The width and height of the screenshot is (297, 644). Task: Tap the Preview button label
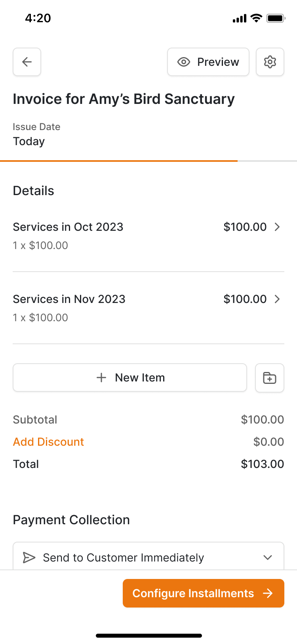point(218,62)
